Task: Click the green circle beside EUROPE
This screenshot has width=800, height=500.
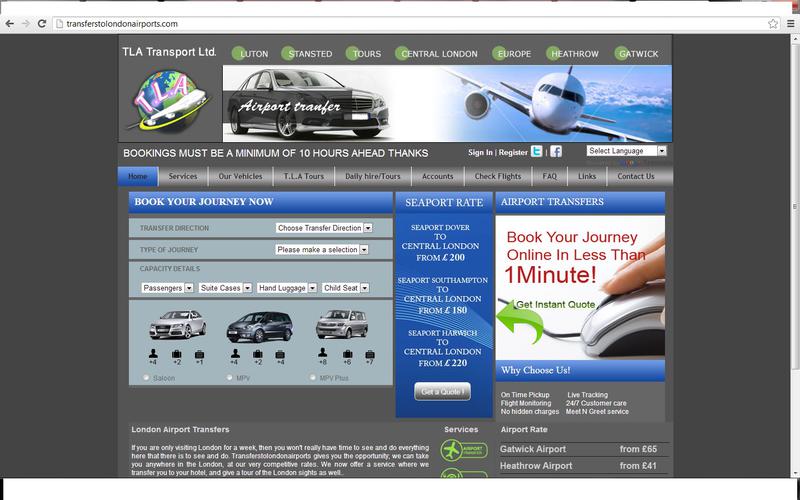Action: 499,53
